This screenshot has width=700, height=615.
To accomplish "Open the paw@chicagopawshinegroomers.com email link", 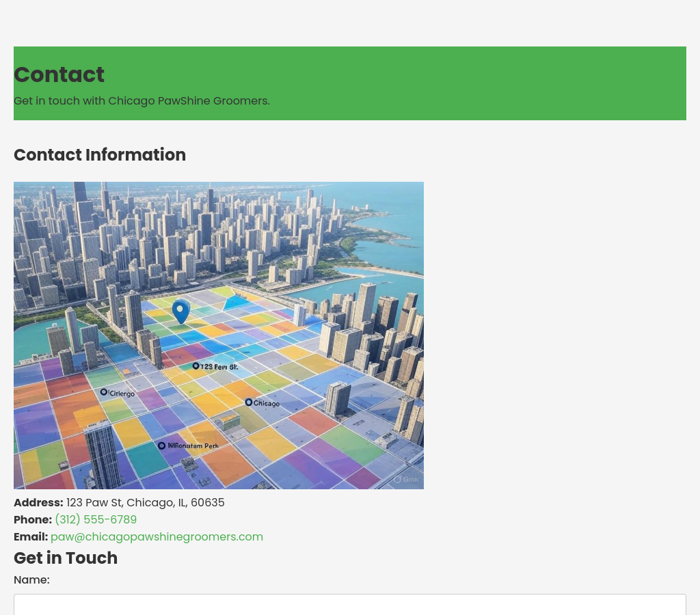I will 157,536.
